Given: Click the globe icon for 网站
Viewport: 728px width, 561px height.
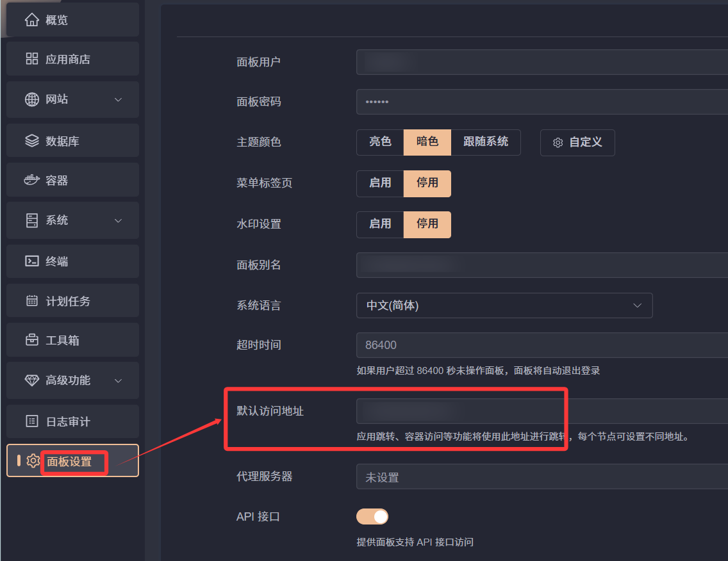Looking at the screenshot, I should coord(32,99).
